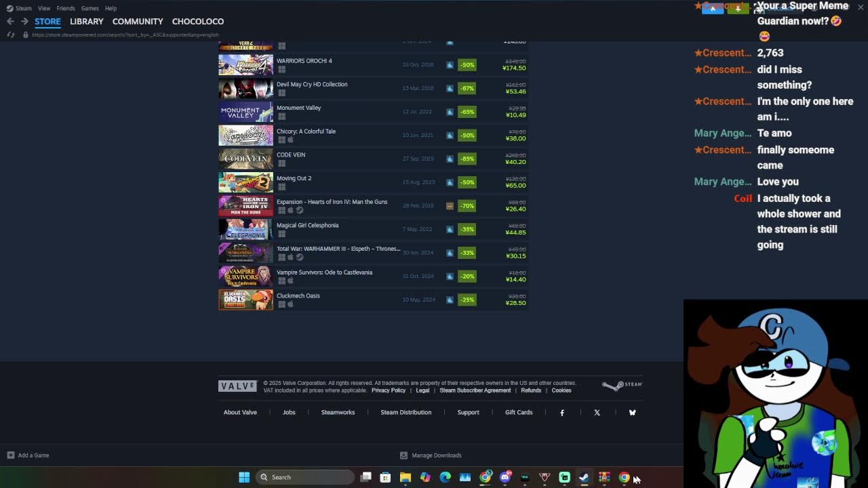Click the Steam logo in the footer
Screen dimensions: 868x488
click(622, 386)
